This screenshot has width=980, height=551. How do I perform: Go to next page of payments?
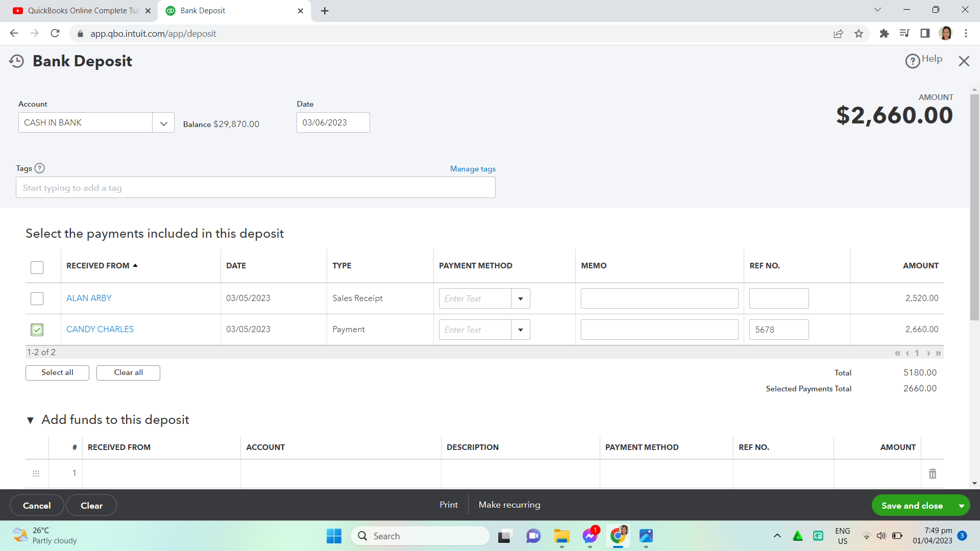click(x=928, y=353)
